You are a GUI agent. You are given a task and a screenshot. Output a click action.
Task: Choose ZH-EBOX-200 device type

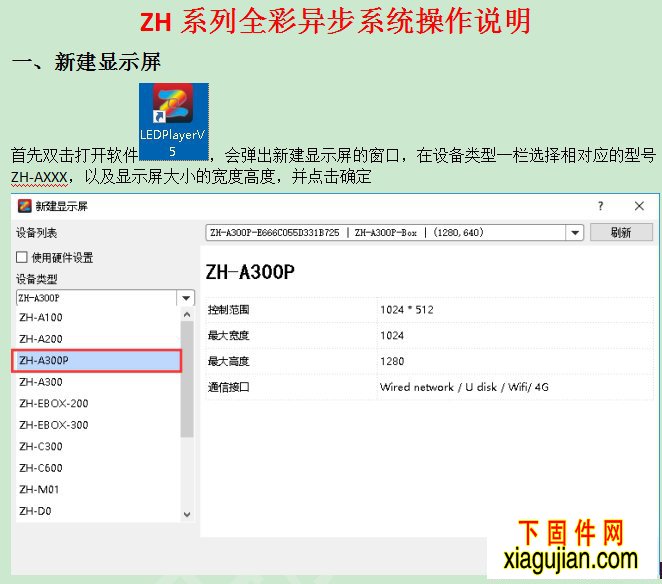98,403
